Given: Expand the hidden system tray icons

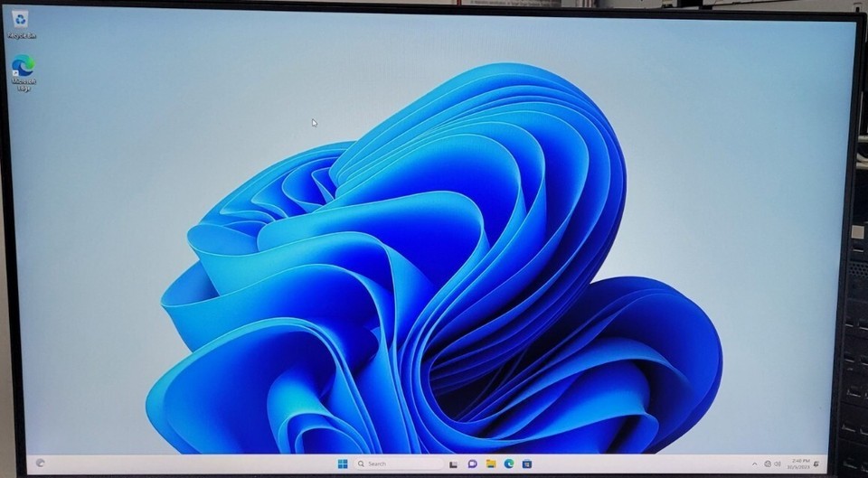Looking at the screenshot, I should pyautogui.click(x=754, y=464).
